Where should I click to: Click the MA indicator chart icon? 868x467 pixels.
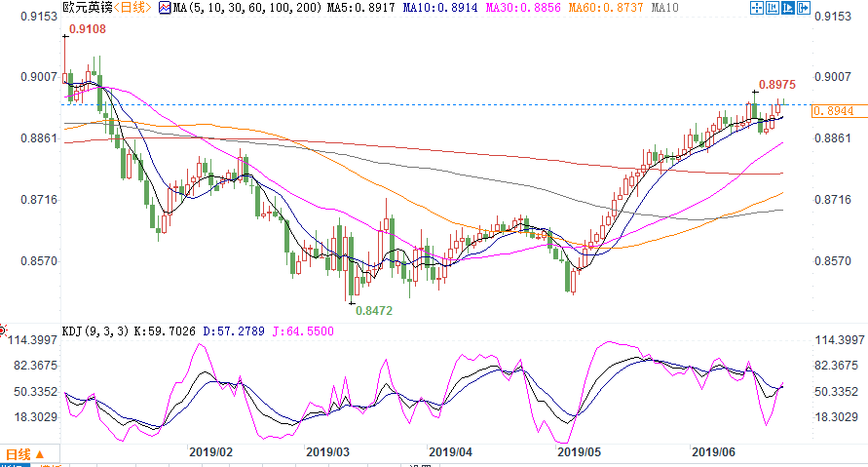tap(165, 8)
